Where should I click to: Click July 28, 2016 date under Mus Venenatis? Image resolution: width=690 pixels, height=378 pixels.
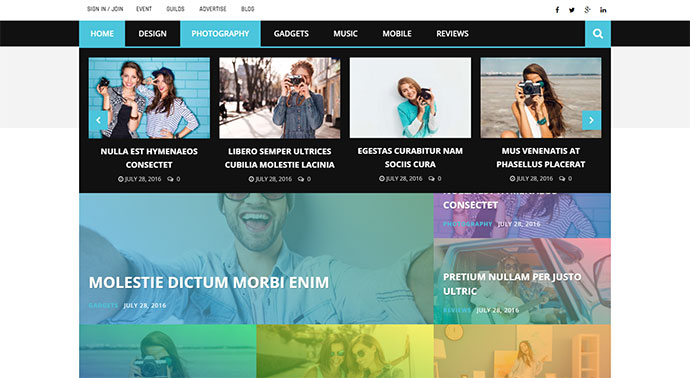click(535, 179)
